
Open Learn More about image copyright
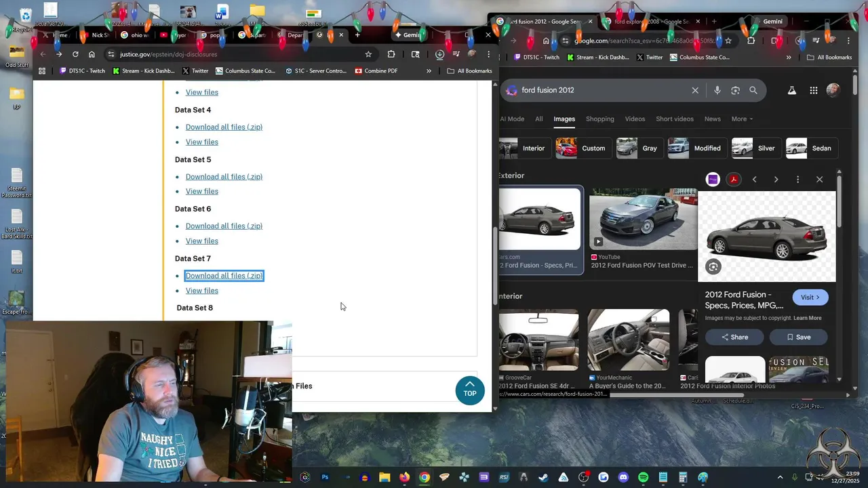(x=807, y=318)
